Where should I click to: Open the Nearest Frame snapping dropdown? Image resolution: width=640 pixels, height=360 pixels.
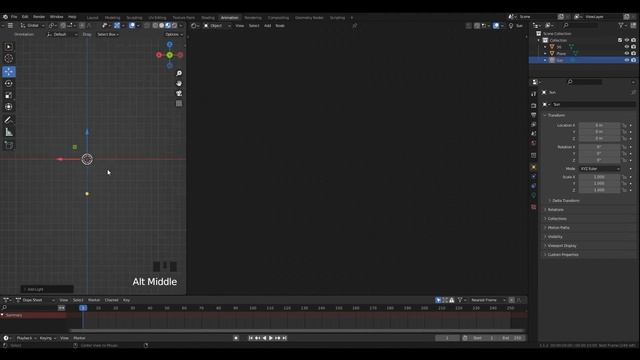pyautogui.click(x=487, y=300)
